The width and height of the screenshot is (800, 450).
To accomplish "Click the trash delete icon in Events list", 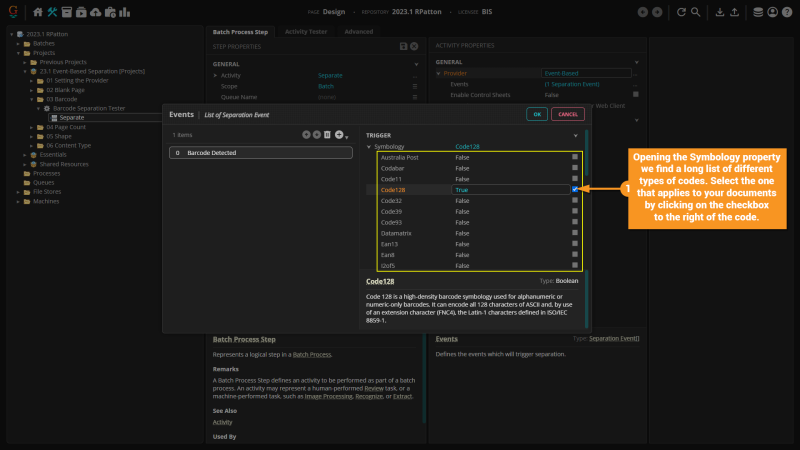I will 327,134.
